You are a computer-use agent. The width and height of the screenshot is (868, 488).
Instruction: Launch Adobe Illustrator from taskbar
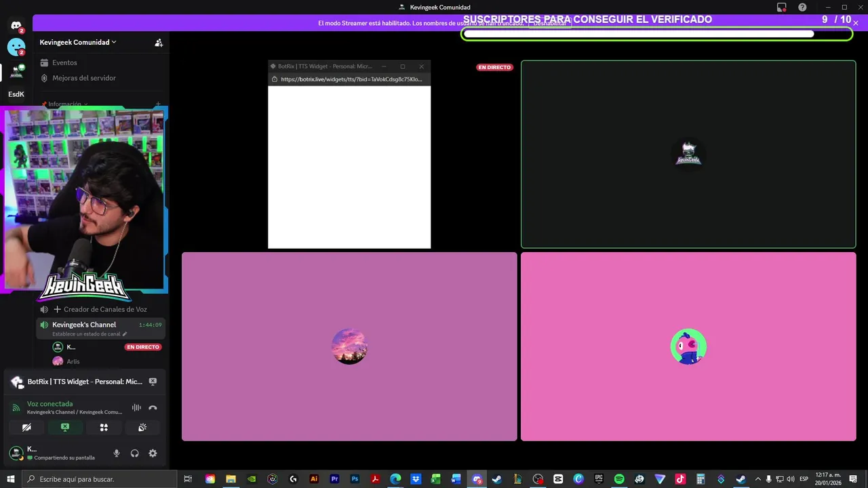point(313,479)
